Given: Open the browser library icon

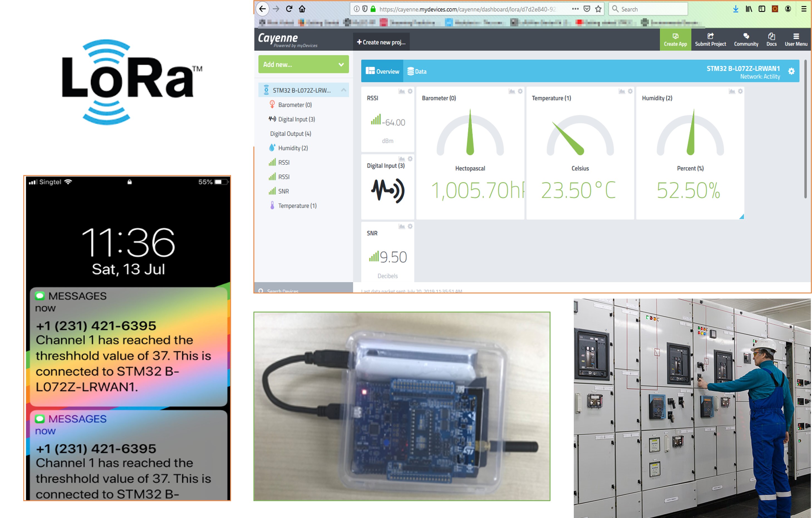Looking at the screenshot, I should click(x=749, y=9).
